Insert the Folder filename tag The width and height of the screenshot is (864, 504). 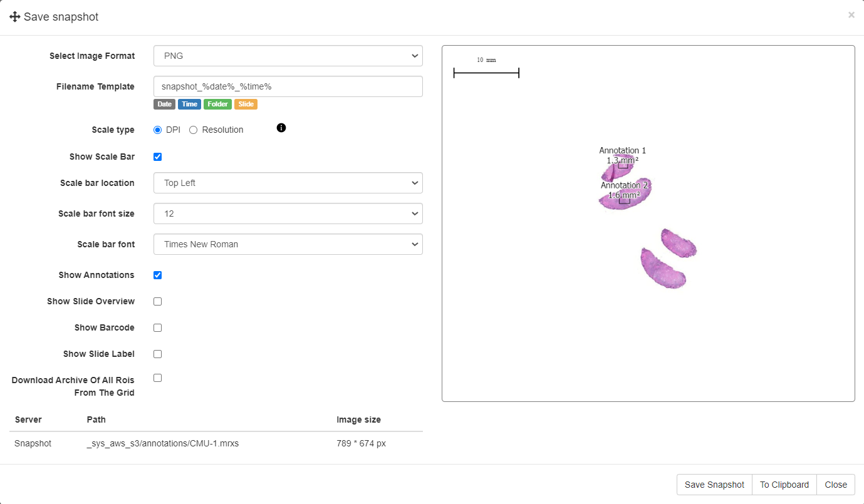(x=217, y=105)
